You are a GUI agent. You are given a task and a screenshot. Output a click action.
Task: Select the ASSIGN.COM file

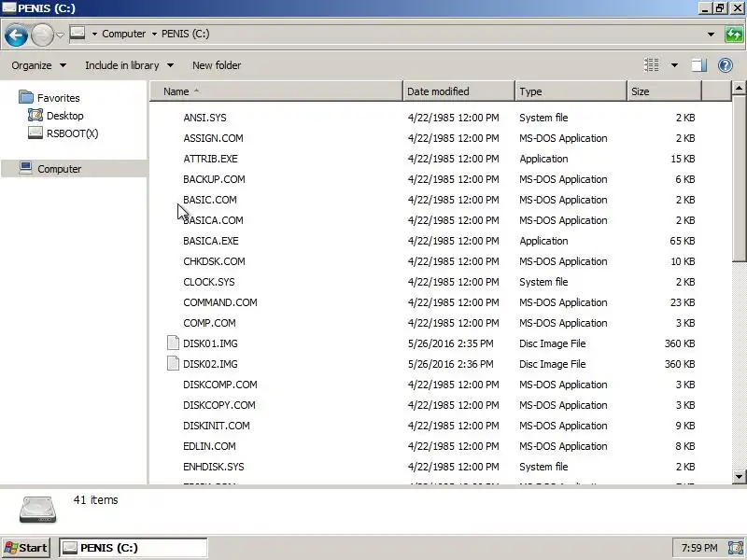[213, 138]
